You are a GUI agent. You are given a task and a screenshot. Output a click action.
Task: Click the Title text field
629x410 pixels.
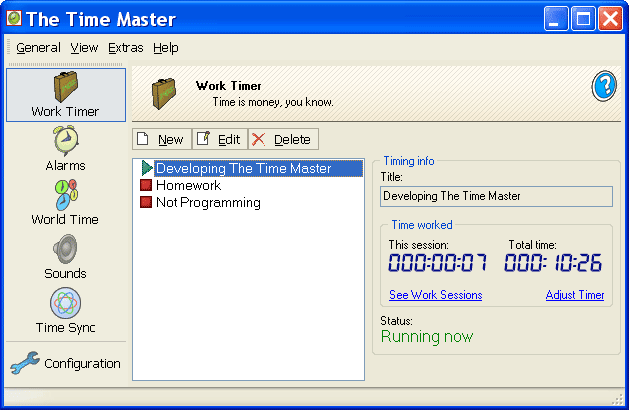pos(496,196)
